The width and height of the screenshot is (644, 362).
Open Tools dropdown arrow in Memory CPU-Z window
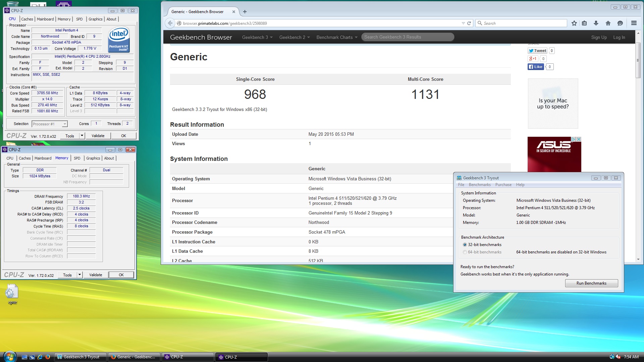[x=79, y=275]
